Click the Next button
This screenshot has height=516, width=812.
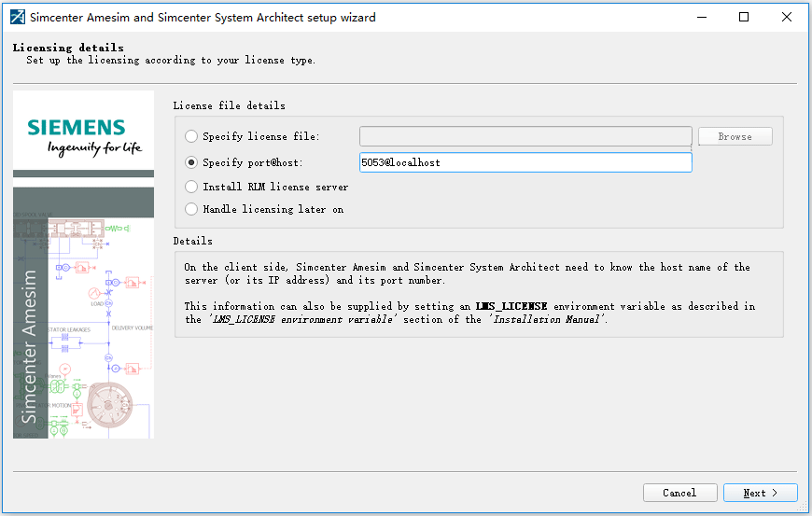point(760,493)
